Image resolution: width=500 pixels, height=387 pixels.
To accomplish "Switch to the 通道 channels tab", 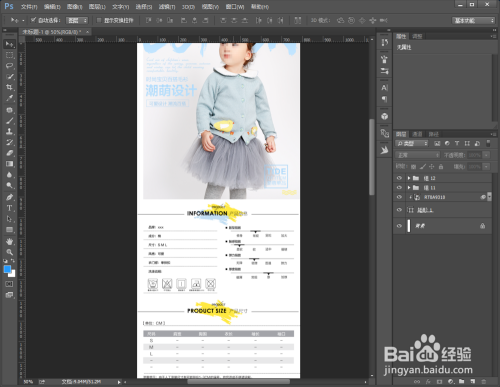I will 417,134.
